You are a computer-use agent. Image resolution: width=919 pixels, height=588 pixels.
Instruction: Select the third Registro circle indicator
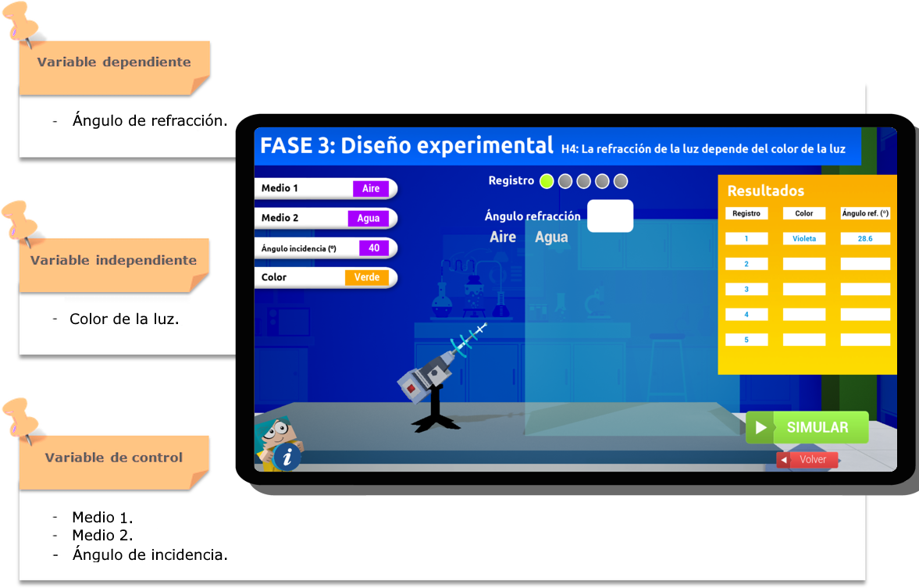pos(583,181)
